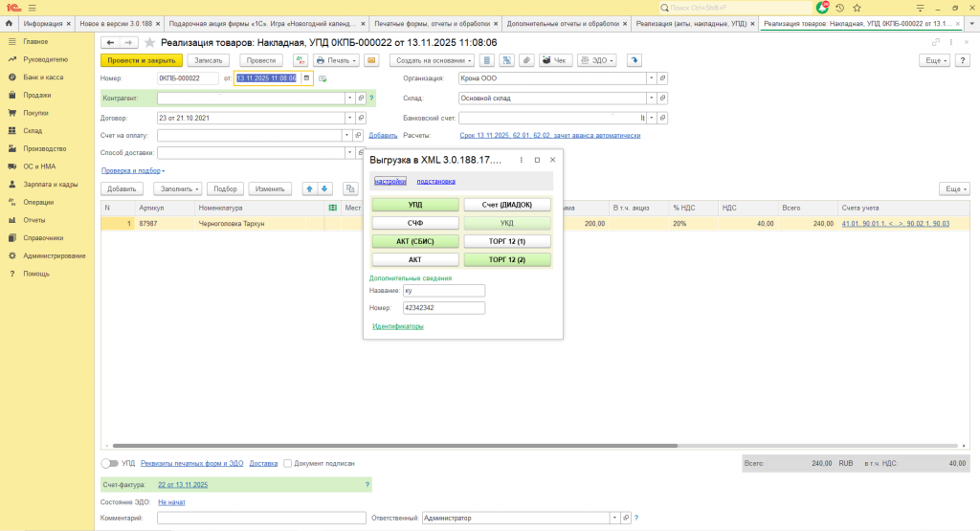Open the Контрагент record with its open icon
980x531 pixels.
tap(361, 99)
